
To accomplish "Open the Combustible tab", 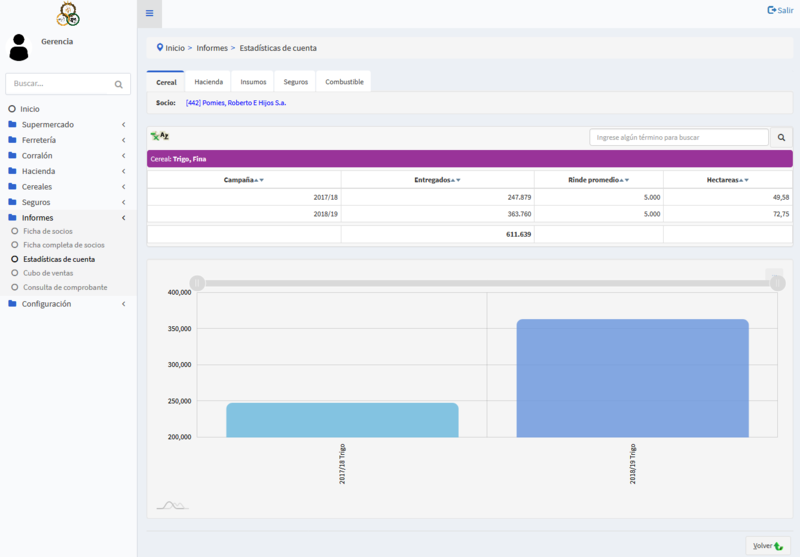I will click(344, 82).
